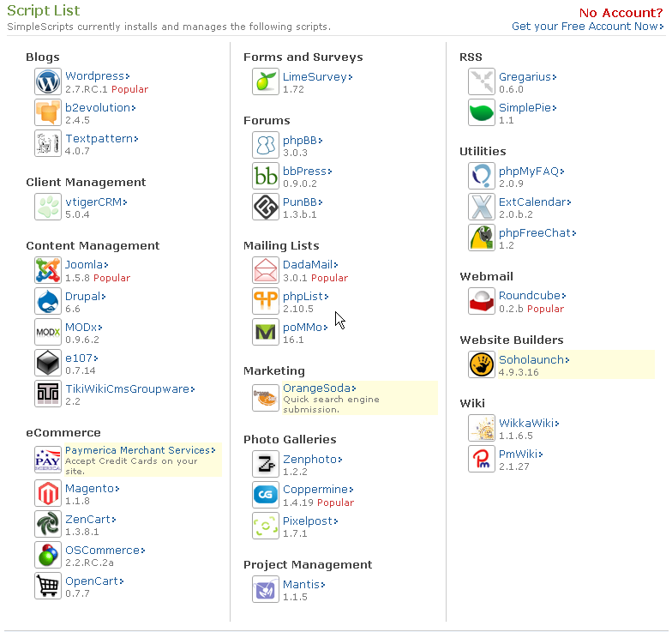Click the e107 black cube icon
The image size is (672, 632).
click(x=48, y=363)
